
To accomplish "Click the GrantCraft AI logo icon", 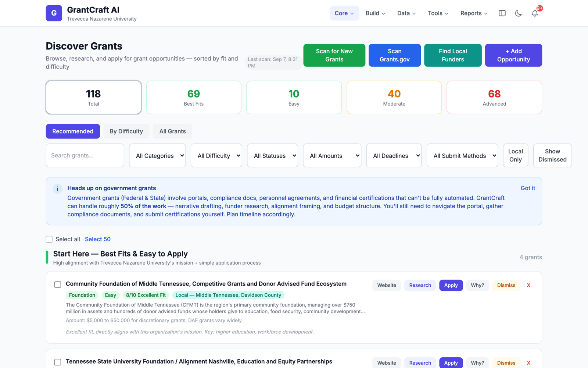I will pos(54,13).
